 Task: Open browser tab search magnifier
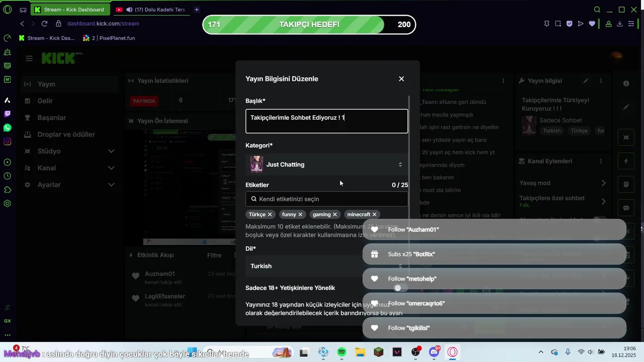coord(597,10)
